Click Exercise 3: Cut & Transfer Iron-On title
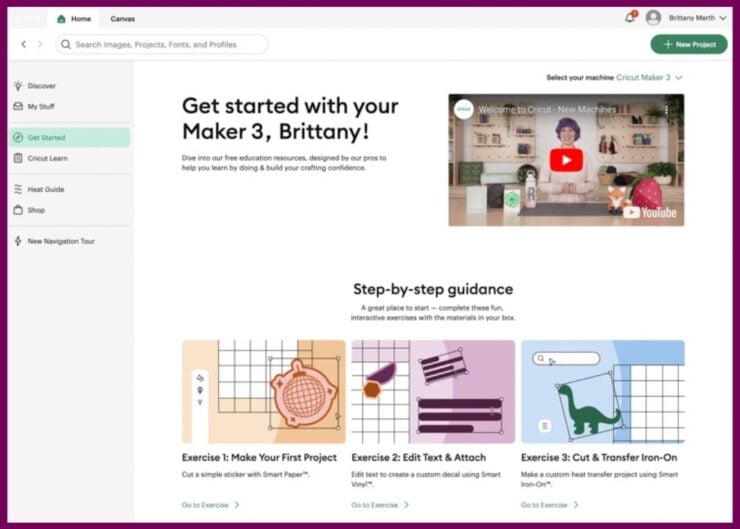Screen dimensions: 740x529 point(599,457)
